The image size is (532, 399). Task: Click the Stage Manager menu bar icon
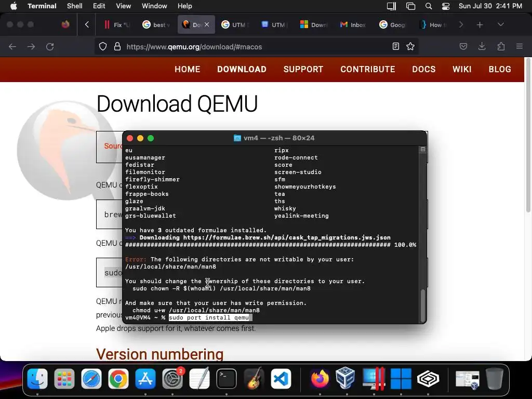click(410, 6)
